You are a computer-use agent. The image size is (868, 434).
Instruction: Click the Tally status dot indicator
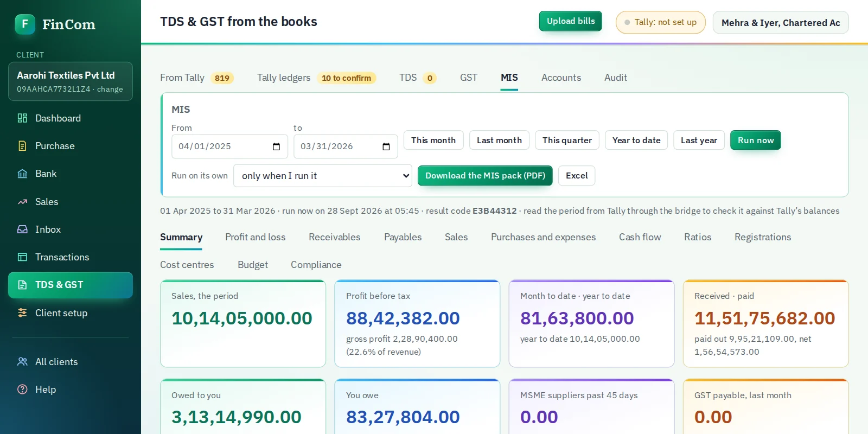[x=627, y=23]
